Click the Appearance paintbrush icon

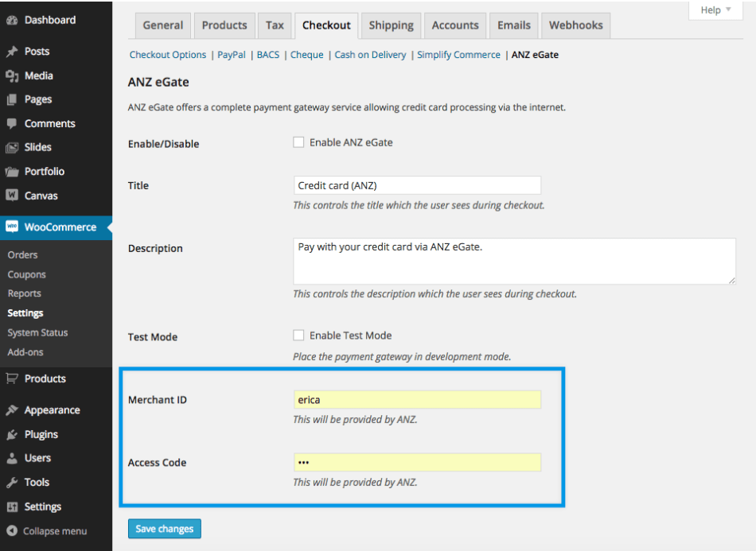[12, 410]
